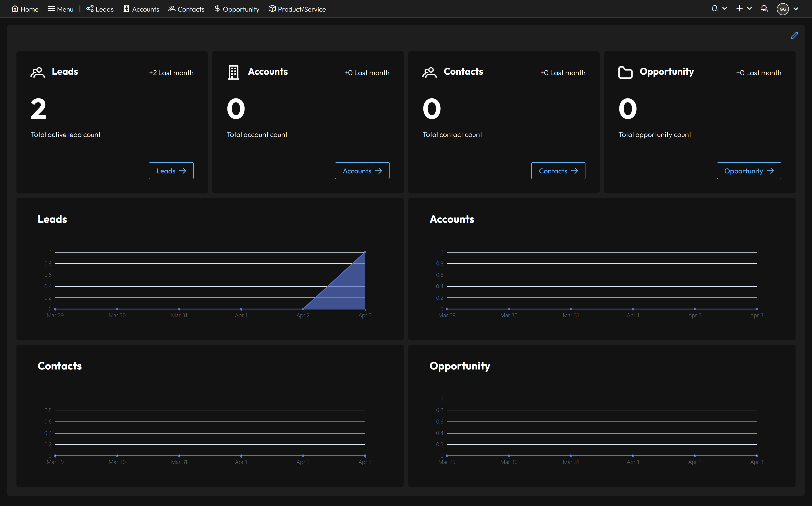Click the Leads chart title
The height and width of the screenshot is (506, 812).
tap(52, 219)
